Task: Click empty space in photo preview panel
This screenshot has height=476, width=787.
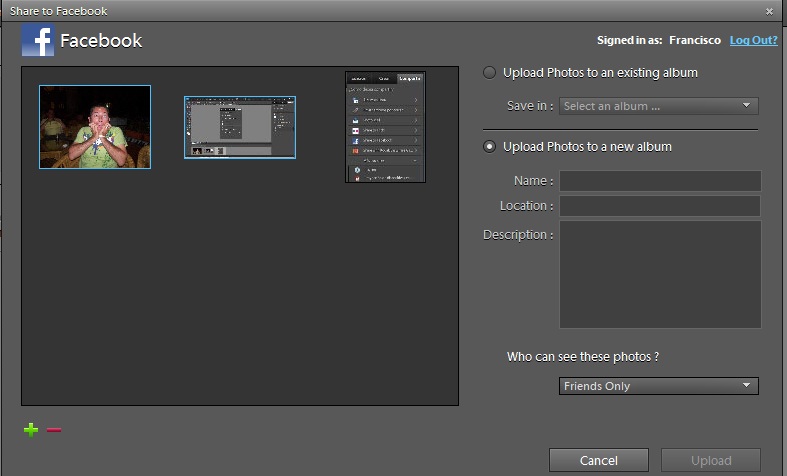Action: tap(240, 300)
